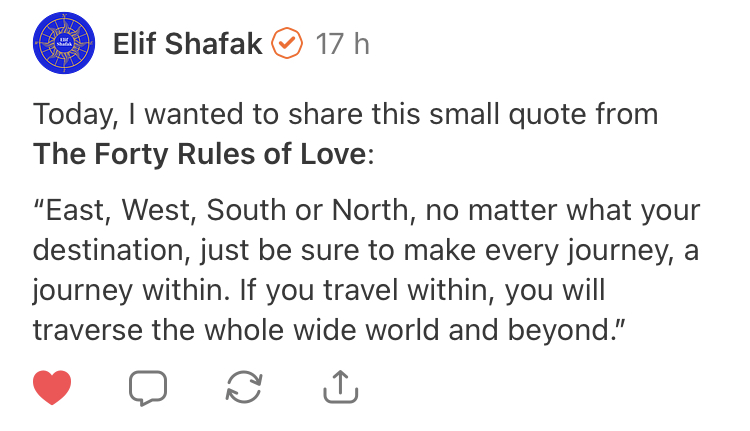Open Elif Shafak's profile avatar
This screenshot has height=431, width=750.
pos(63,44)
